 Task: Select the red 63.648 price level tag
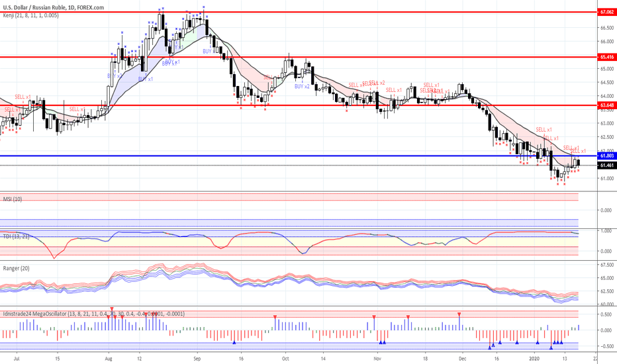tap(607, 105)
